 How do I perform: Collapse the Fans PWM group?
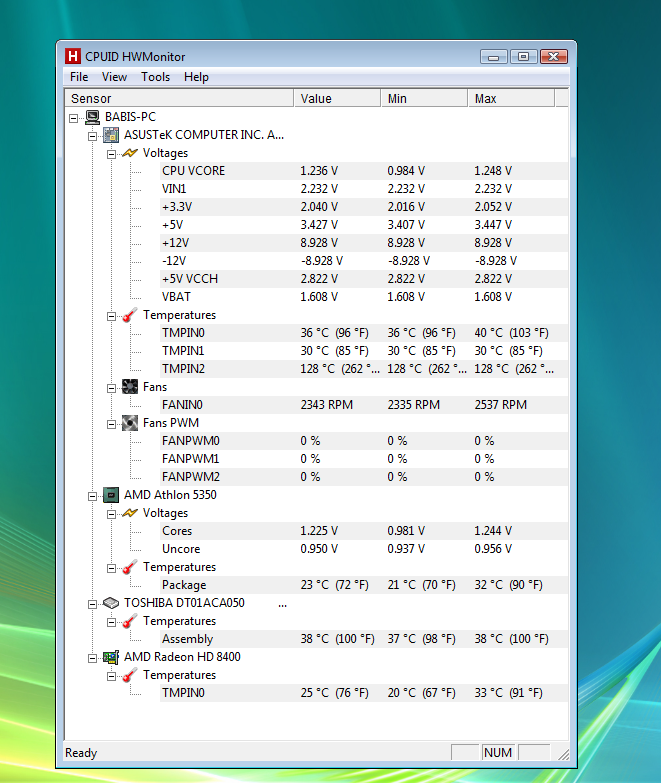coord(111,424)
